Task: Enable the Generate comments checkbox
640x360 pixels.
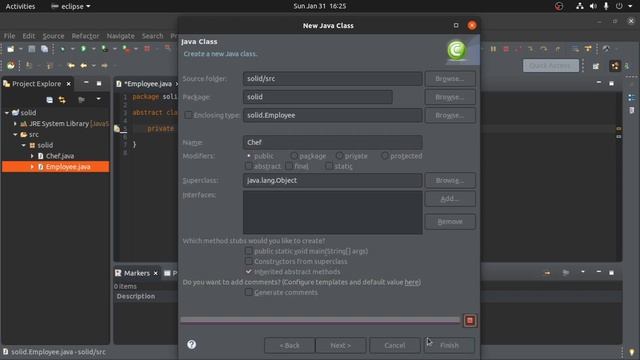Action: coord(249,292)
